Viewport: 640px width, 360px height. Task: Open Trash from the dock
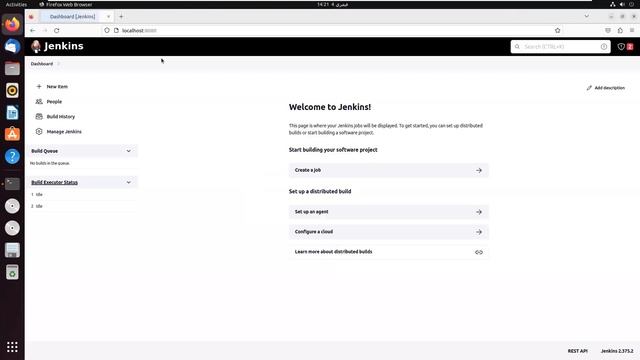tap(12, 272)
